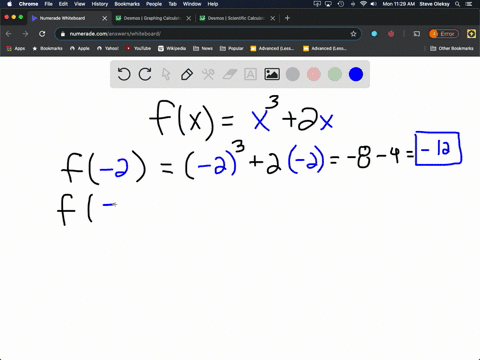Viewport: 480px width, 360px height.
Task: Open the History menu
Action: pyautogui.click(x=100, y=4)
